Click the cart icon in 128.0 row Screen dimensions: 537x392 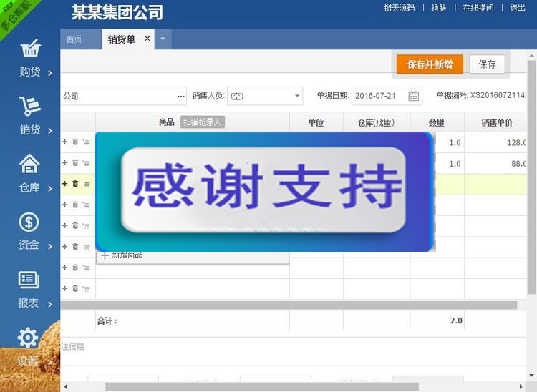pos(87,142)
